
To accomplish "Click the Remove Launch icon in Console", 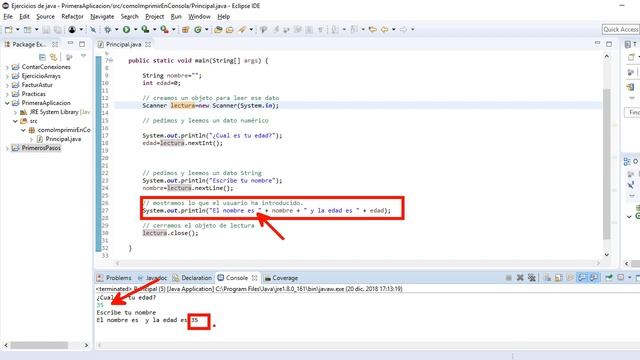I will click(520, 278).
